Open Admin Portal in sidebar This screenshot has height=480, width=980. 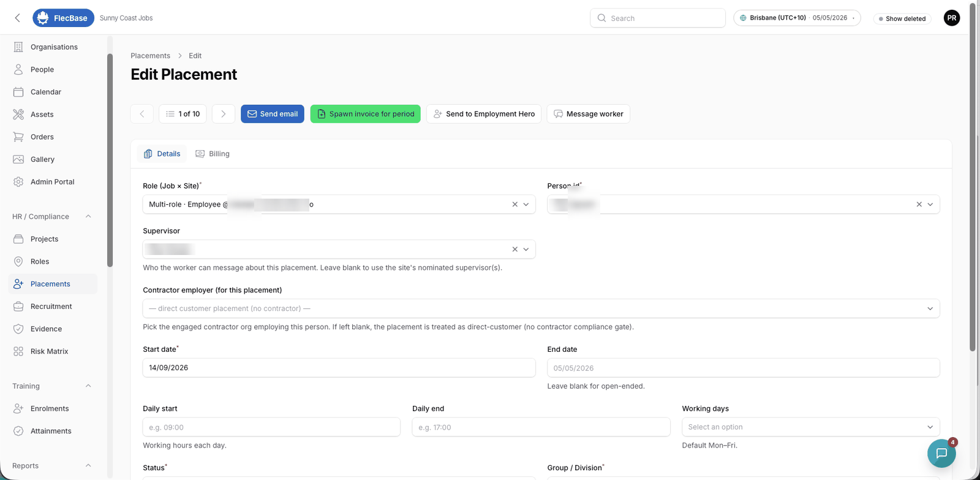tap(53, 182)
